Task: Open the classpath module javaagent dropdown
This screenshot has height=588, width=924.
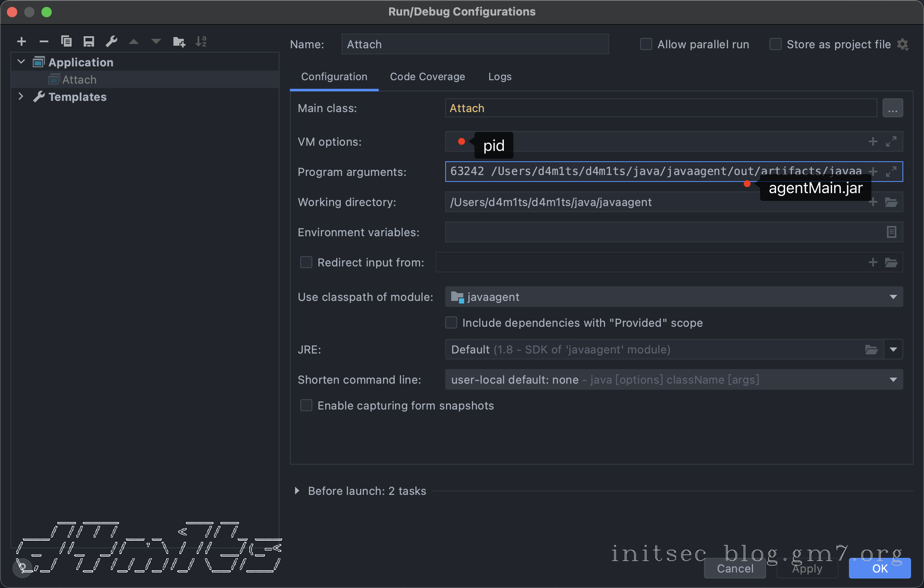Action: click(x=893, y=297)
